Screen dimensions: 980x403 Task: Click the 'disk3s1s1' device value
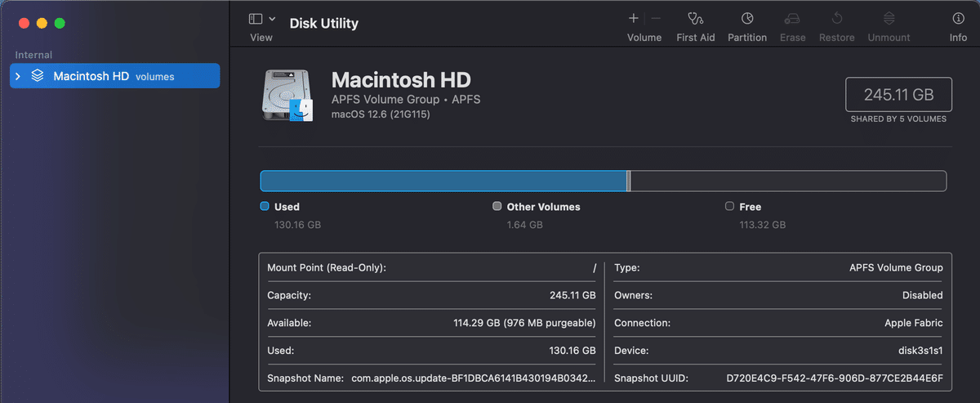(920, 351)
